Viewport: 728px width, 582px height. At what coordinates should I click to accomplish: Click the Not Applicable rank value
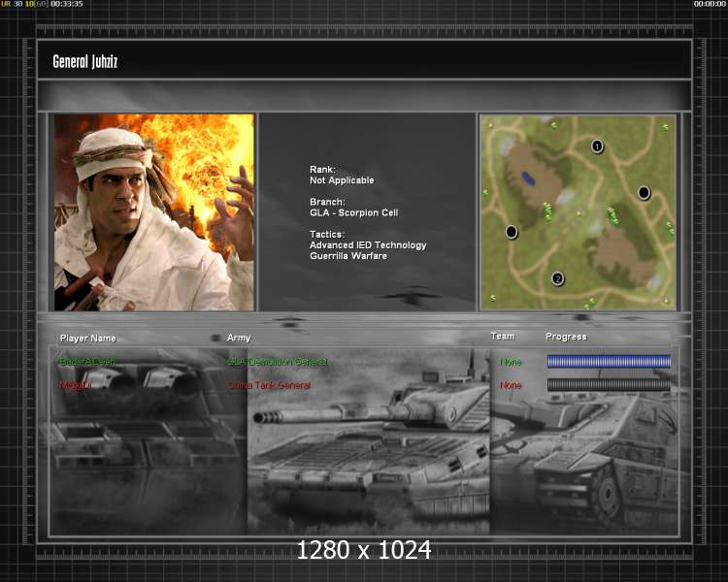[342, 180]
